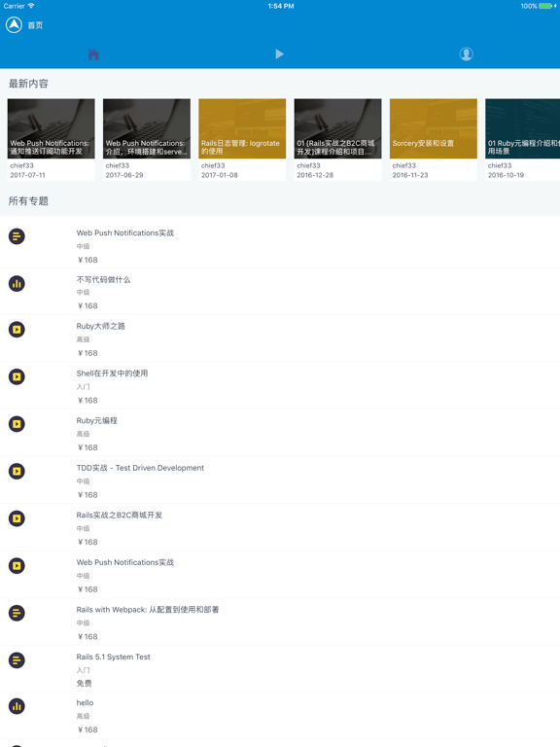
Task: Select Shell在开发中的使用 topic title
Action: coord(112,373)
